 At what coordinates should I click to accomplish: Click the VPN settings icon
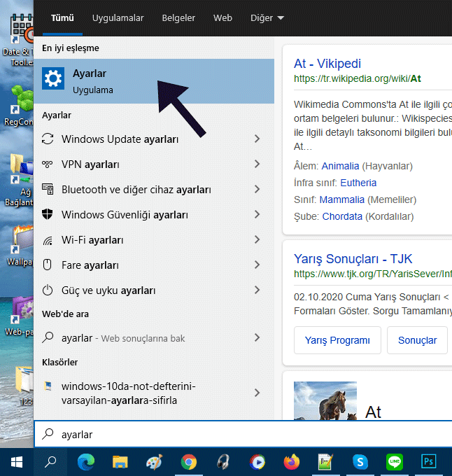pos(48,164)
